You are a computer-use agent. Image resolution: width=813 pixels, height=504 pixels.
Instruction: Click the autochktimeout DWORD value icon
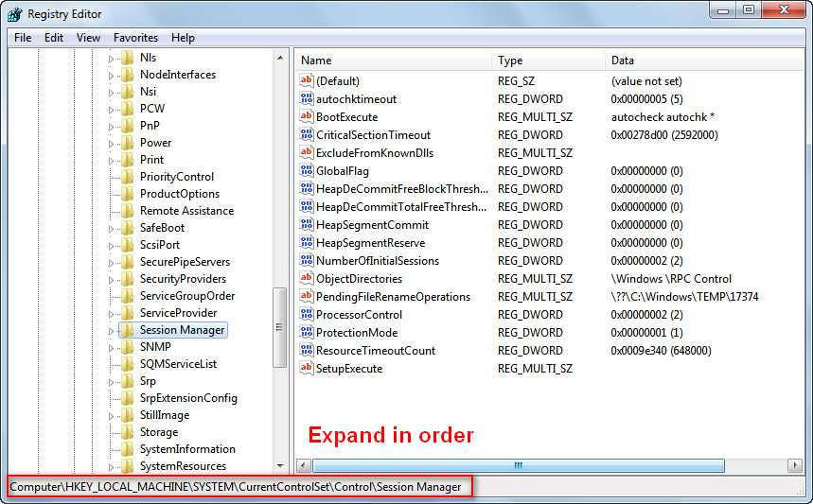[x=306, y=99]
